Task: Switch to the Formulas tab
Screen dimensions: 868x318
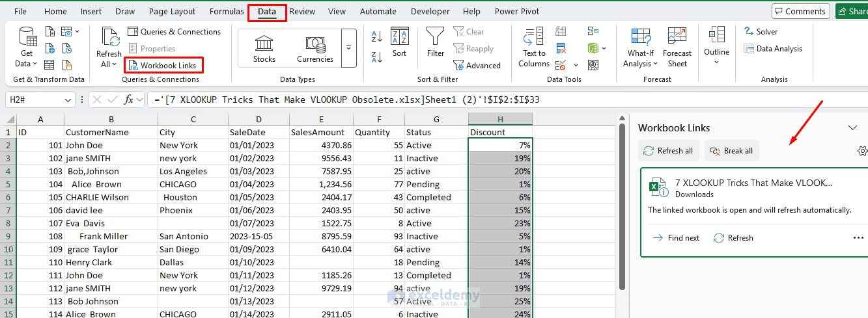Action: click(227, 11)
